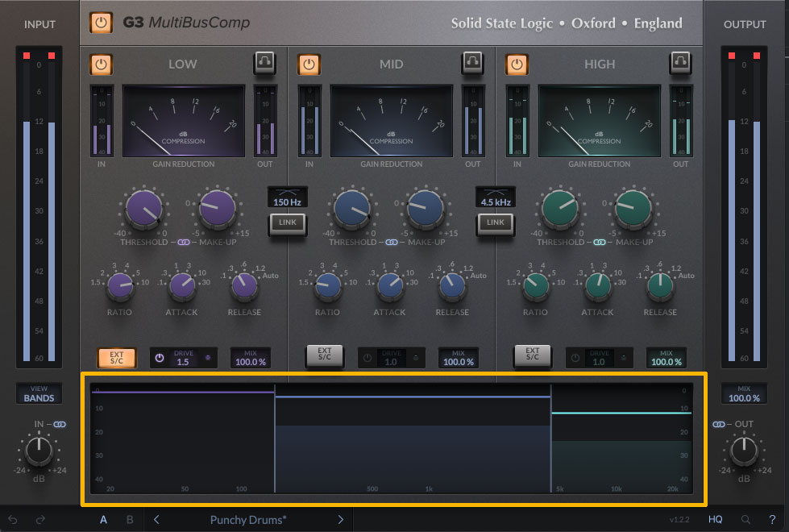Go to the previous preset arrow
The image size is (789, 532).
click(x=156, y=520)
